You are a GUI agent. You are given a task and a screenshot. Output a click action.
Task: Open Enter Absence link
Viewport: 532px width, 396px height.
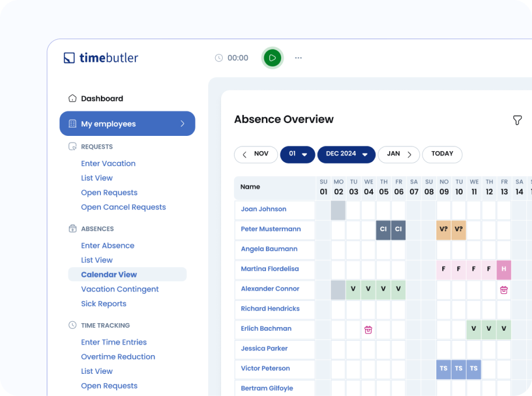107,246
